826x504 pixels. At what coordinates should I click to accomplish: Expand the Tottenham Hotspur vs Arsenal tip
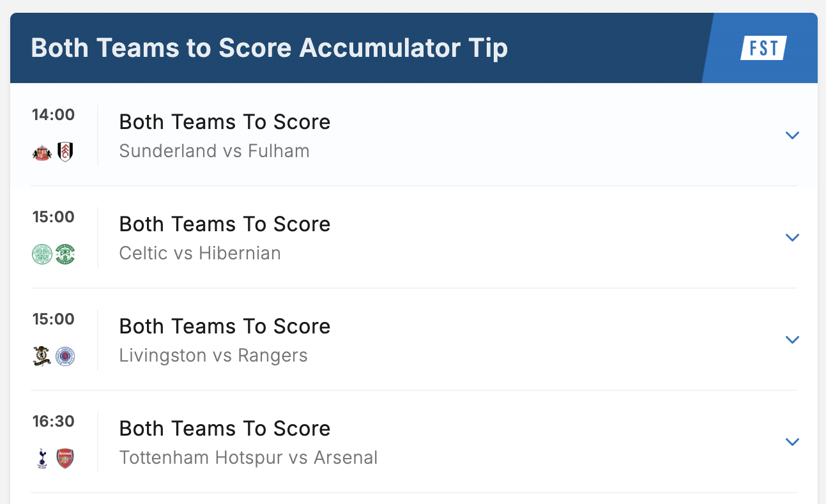click(x=792, y=442)
